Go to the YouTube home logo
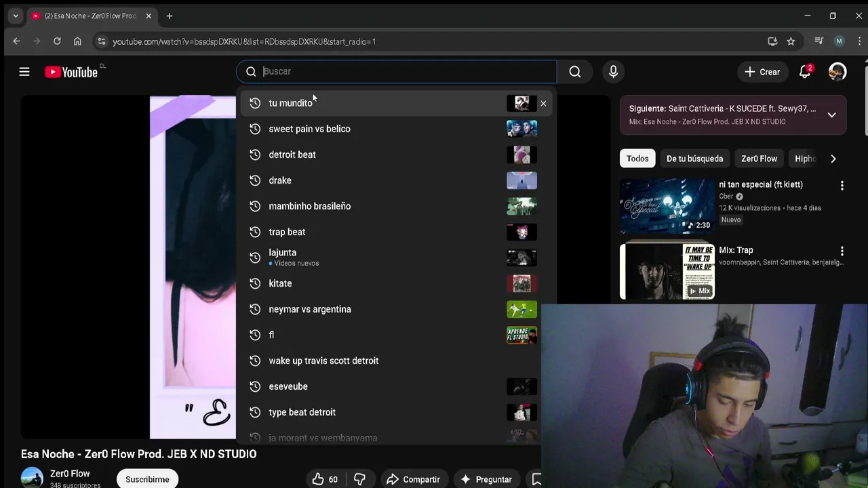Screen dimensions: 868x488 pos(71,72)
